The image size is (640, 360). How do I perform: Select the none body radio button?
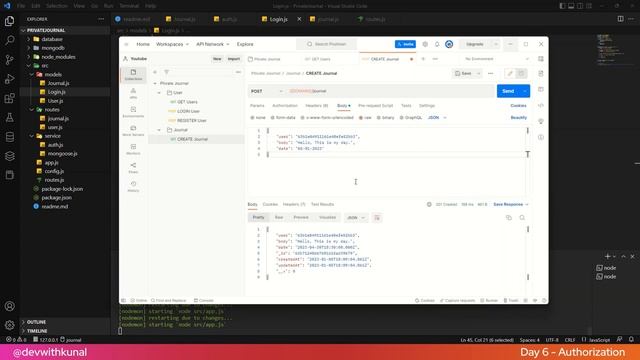[252, 118]
